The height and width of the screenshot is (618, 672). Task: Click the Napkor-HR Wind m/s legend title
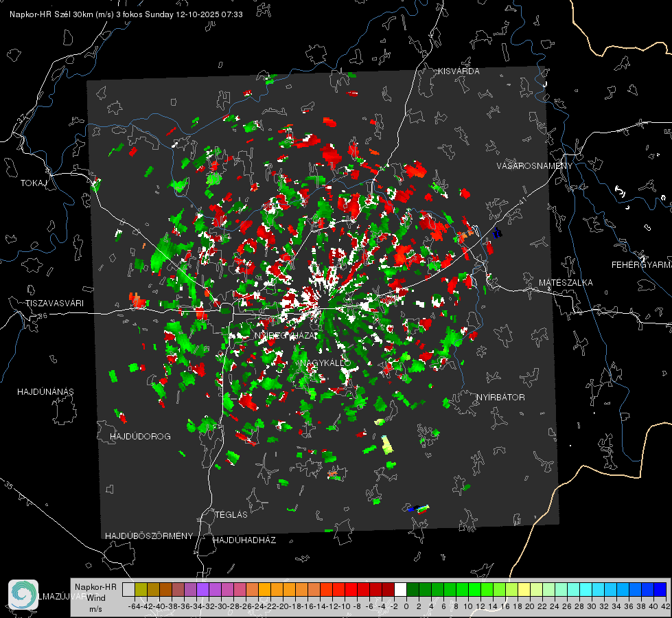(x=95, y=597)
